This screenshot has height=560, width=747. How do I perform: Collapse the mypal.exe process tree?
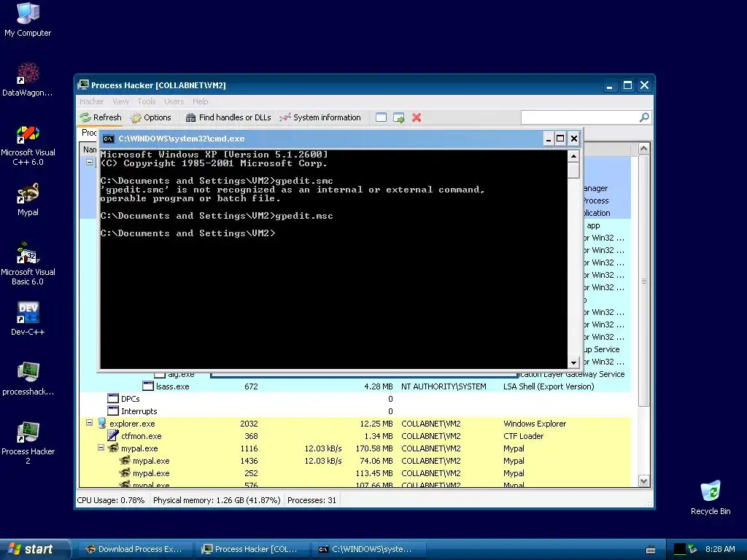[101, 448]
